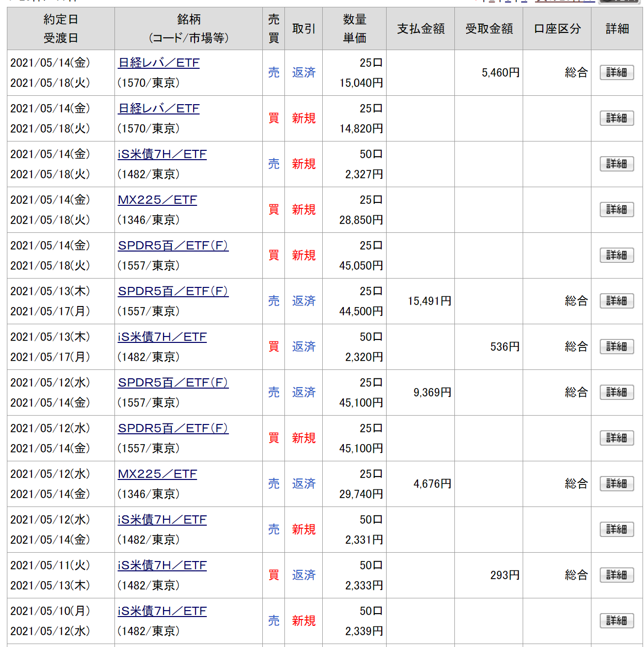
Task: Click the 受取金額 column header
Action: (x=489, y=28)
